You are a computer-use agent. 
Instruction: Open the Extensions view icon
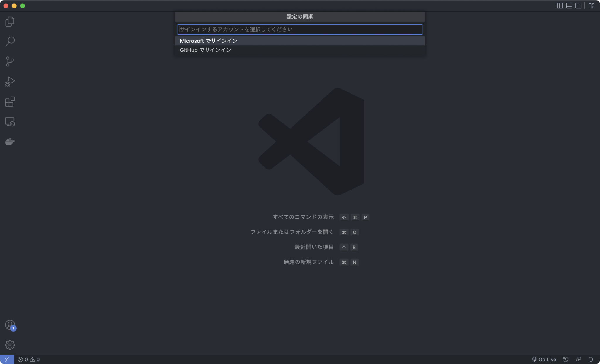[x=10, y=102]
